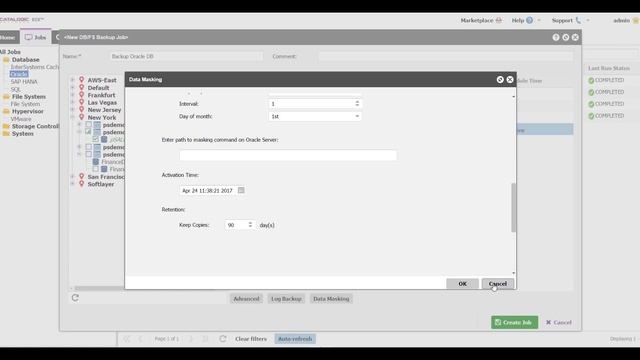Click Cancel next to Create Job
The image size is (640, 360).
[558, 322]
